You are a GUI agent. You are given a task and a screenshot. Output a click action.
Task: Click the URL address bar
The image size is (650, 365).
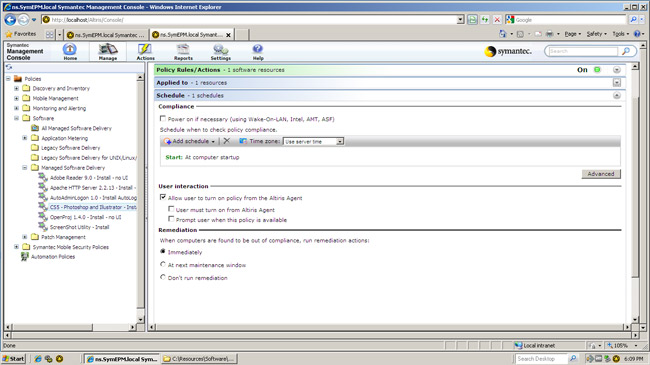coord(249,19)
